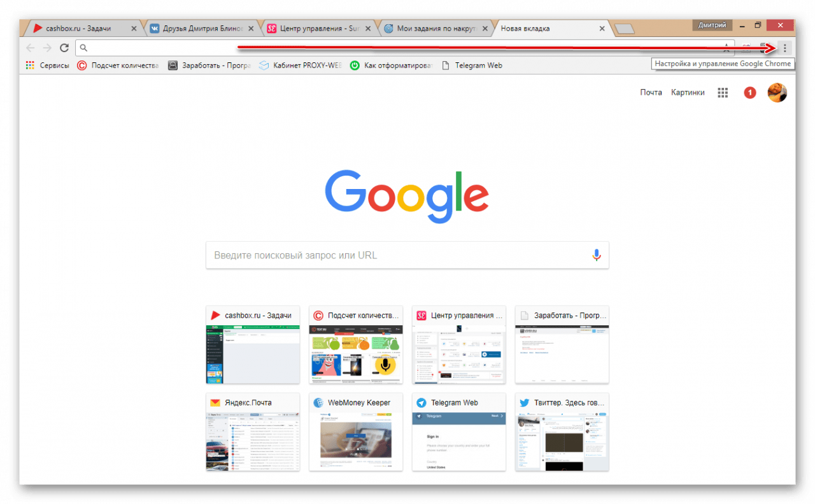
Task: Close the Мои задания по накрутке tab
Action: pyautogui.click(x=485, y=29)
